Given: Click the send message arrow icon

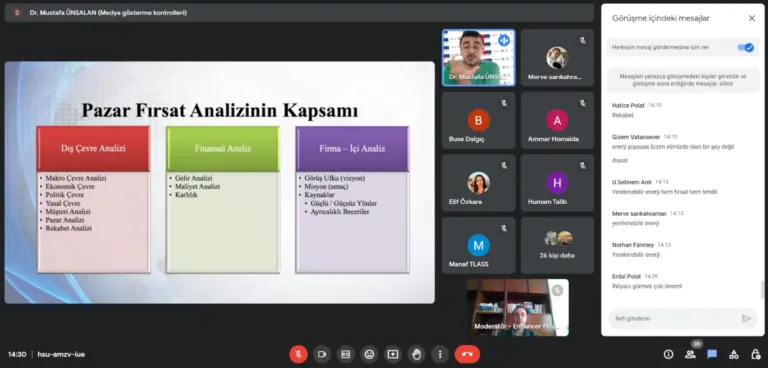Looking at the screenshot, I should [x=746, y=319].
